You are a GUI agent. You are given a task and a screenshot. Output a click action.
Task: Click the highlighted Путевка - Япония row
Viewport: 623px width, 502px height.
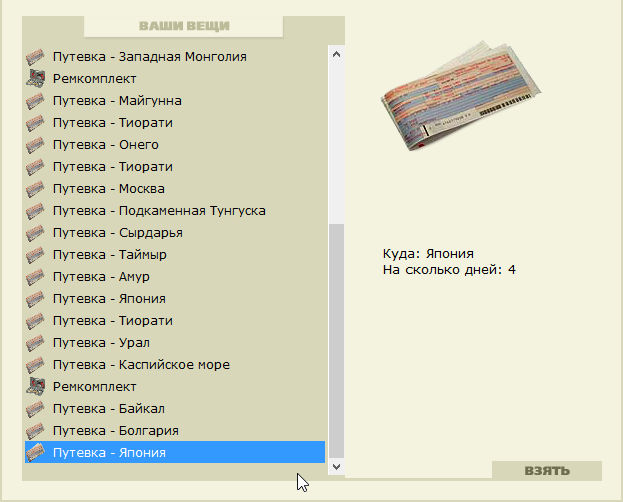pyautogui.click(x=175, y=452)
